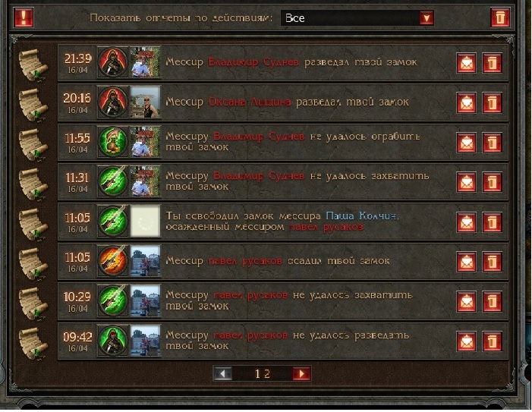This screenshot has width=532, height=412.
Task: Open the avatar thumbnail for the 20:16 report
Action: point(146,102)
